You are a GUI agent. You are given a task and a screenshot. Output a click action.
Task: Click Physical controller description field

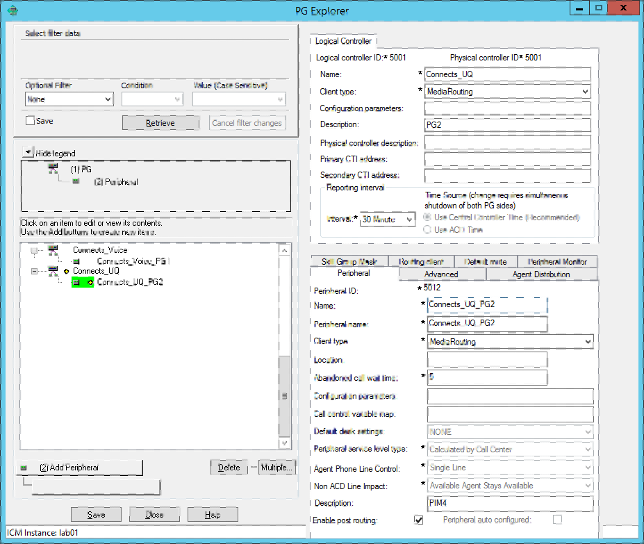(507, 142)
